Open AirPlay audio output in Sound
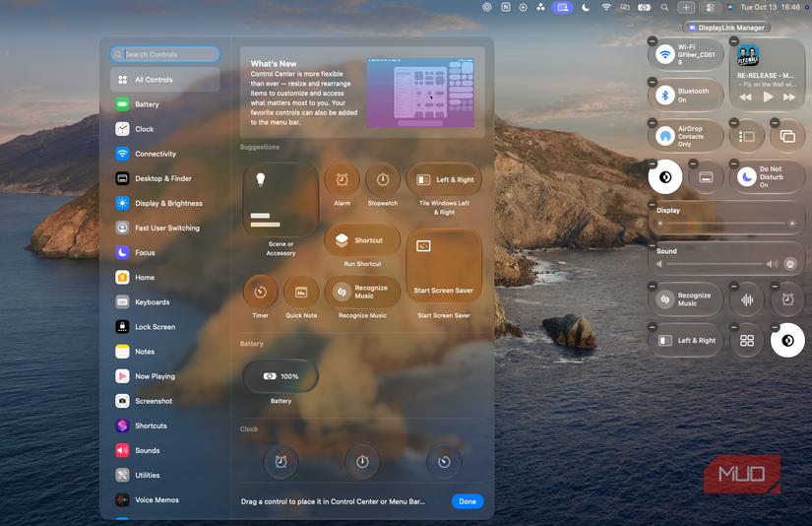 coord(790,264)
